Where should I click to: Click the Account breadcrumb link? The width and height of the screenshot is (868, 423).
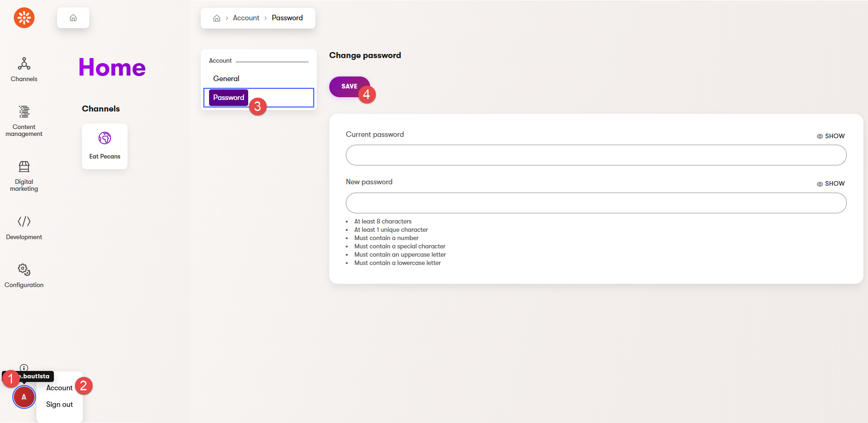tap(246, 18)
